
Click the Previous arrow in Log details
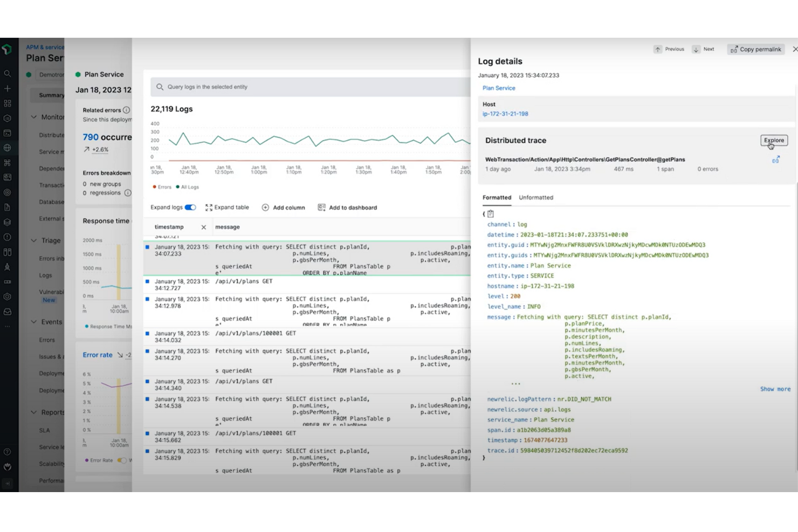click(x=658, y=49)
